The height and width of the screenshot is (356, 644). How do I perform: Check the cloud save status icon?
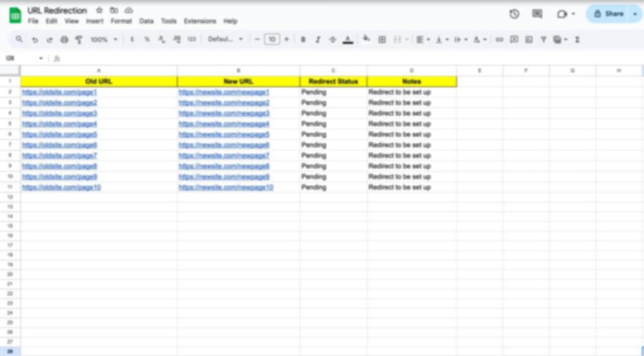(x=129, y=10)
